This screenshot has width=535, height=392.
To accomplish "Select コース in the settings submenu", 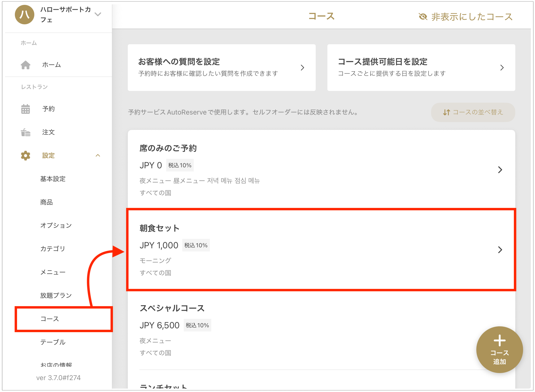I will 50,319.
